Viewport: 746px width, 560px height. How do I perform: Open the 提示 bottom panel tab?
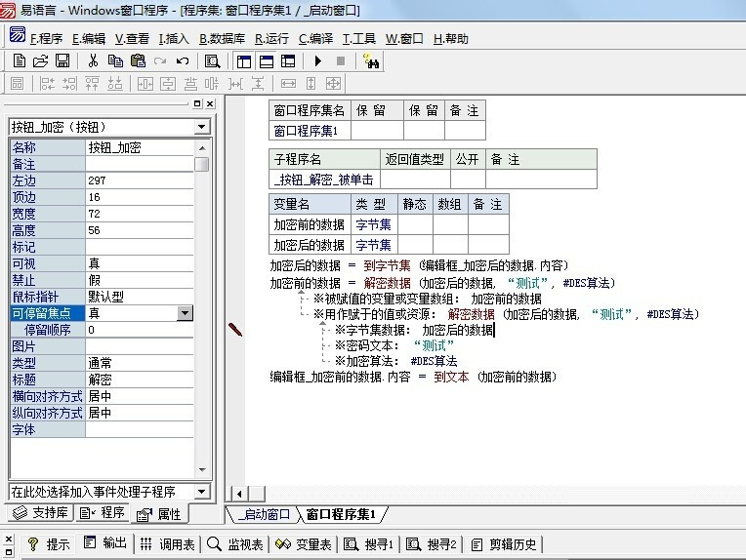pos(49,544)
